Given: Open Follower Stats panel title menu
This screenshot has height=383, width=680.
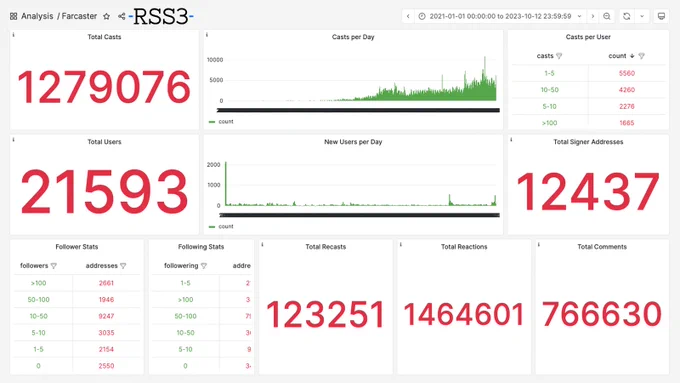Looking at the screenshot, I should 77,247.
